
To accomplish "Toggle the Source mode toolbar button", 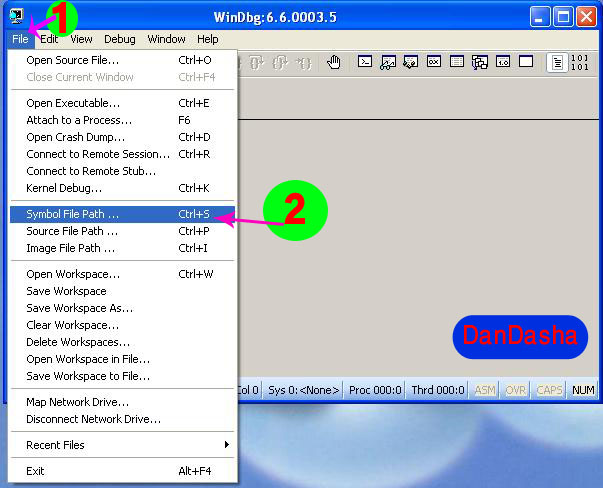I will pos(557,62).
